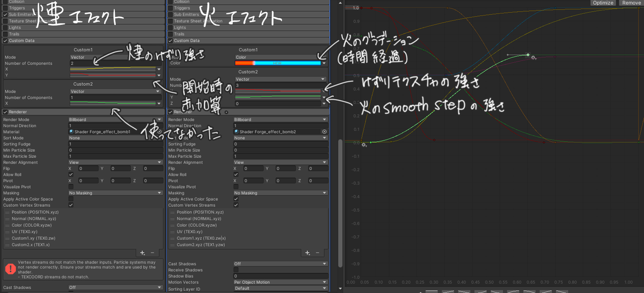Select Custom1 Number of Components field in smoke panel

click(x=115, y=63)
